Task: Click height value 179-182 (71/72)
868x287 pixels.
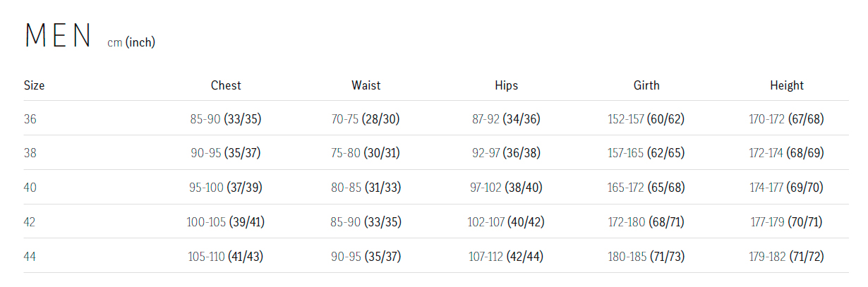Action: click(x=787, y=257)
